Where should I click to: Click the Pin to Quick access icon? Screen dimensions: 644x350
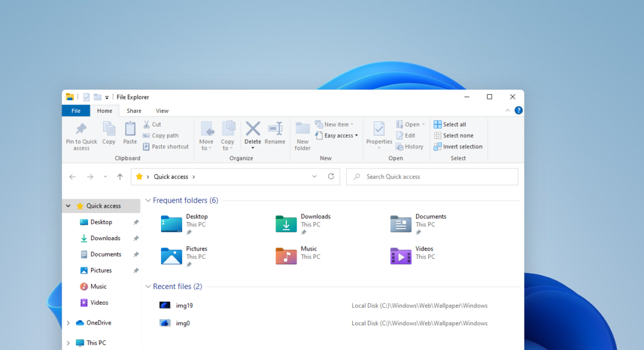[x=81, y=130]
